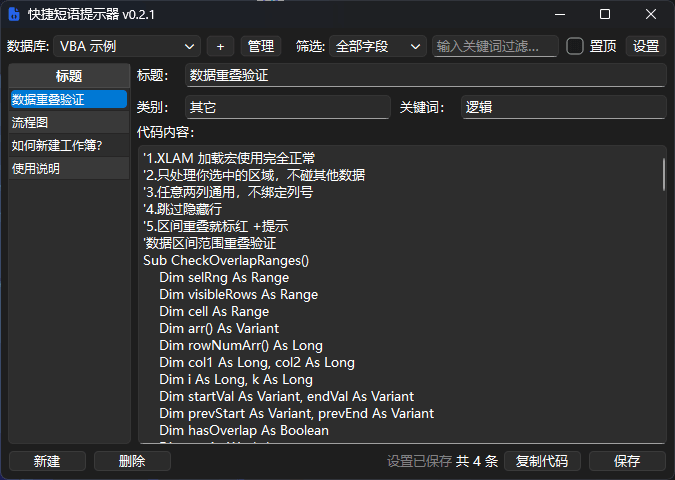Select the 流程图 list entry
Screen dimensions: 675x480
pos(69,123)
